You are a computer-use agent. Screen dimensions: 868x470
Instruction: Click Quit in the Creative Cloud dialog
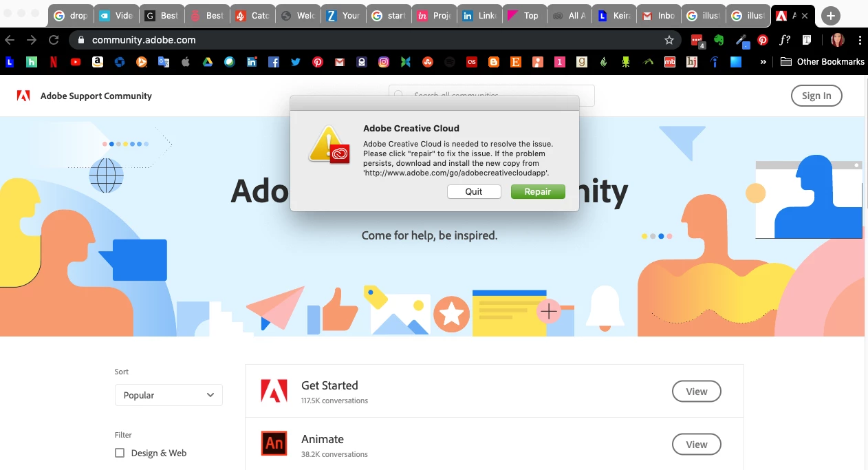[474, 191]
